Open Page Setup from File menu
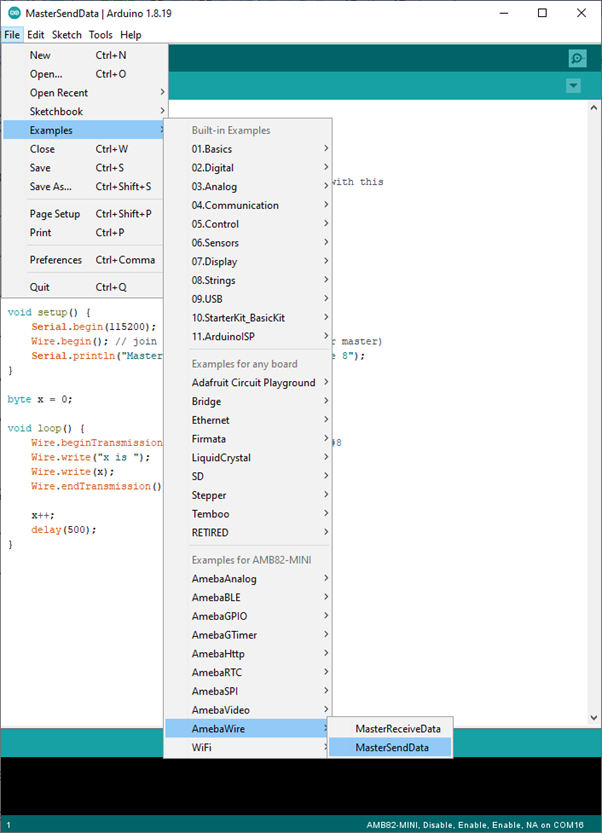Image resolution: width=602 pixels, height=833 pixels. click(55, 214)
